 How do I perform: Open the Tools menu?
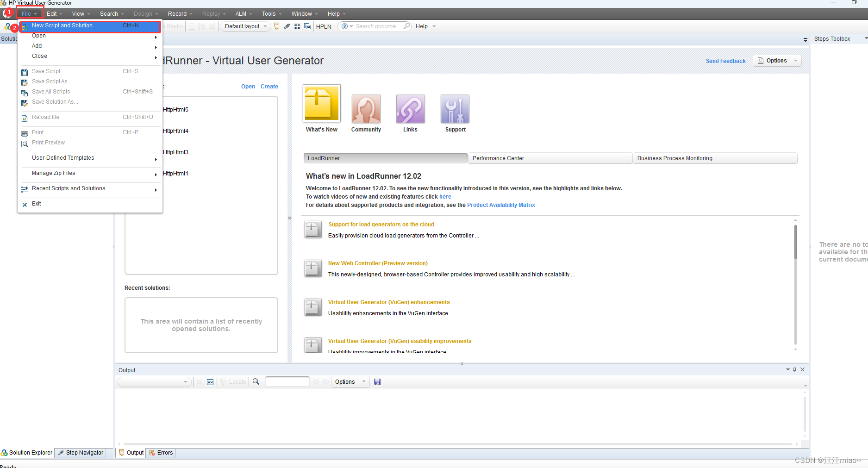pos(271,14)
